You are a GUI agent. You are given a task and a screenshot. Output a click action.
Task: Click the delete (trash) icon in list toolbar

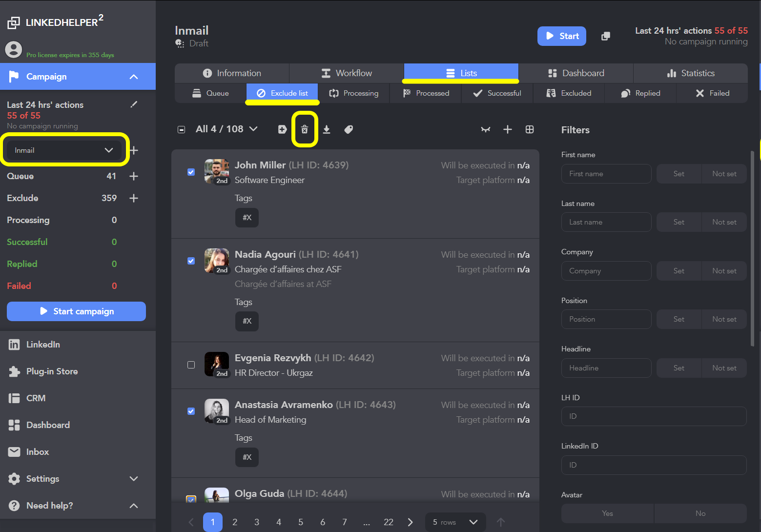pyautogui.click(x=305, y=129)
